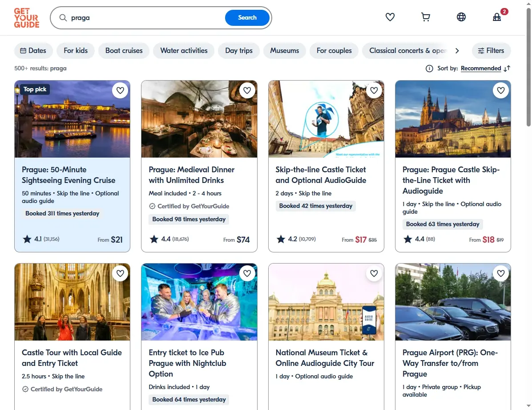Image resolution: width=532 pixels, height=410 pixels.
Task: Save 50-Minute Sightseeing Evening Cruise to wishlist
Action: click(x=120, y=90)
